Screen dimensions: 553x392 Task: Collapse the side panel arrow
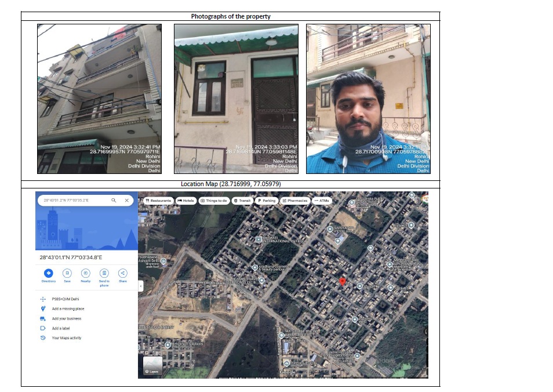tap(141, 286)
